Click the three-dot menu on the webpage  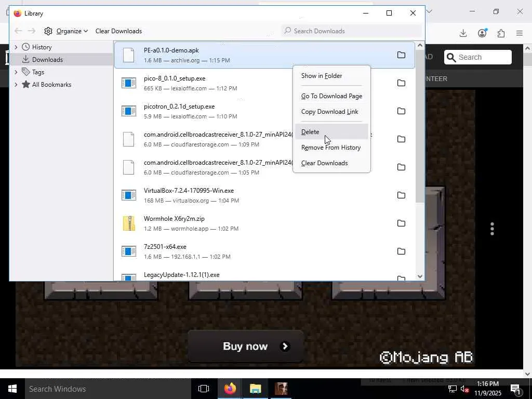492,229
